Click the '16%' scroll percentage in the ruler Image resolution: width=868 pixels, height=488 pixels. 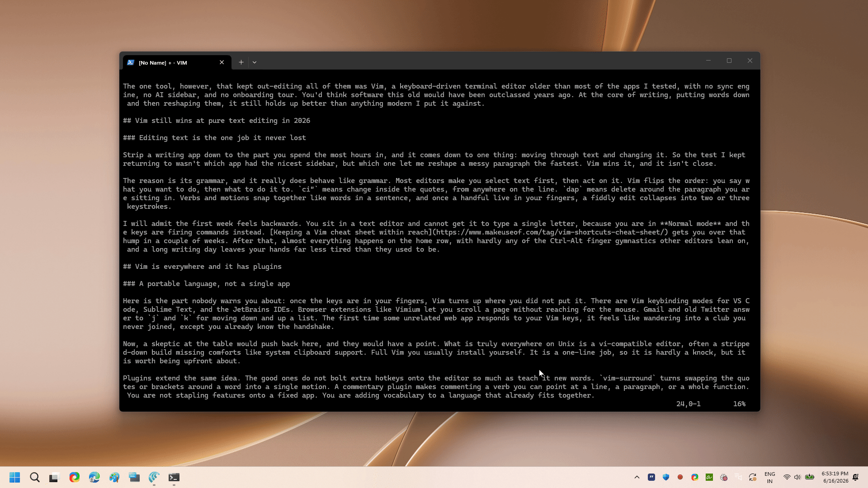pyautogui.click(x=740, y=404)
